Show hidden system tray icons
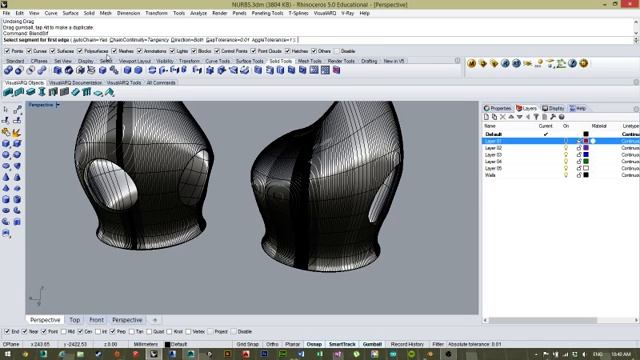The width and height of the screenshot is (640, 360). pos(536,354)
